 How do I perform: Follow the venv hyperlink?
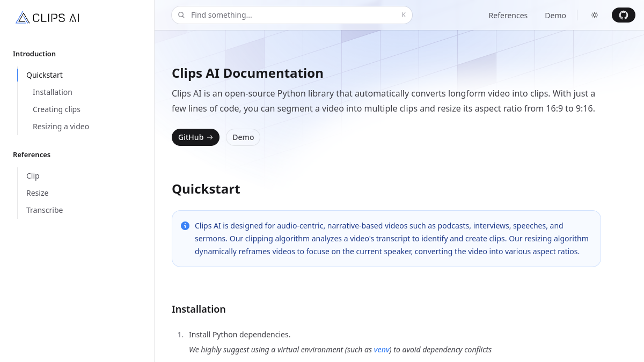[x=382, y=350]
